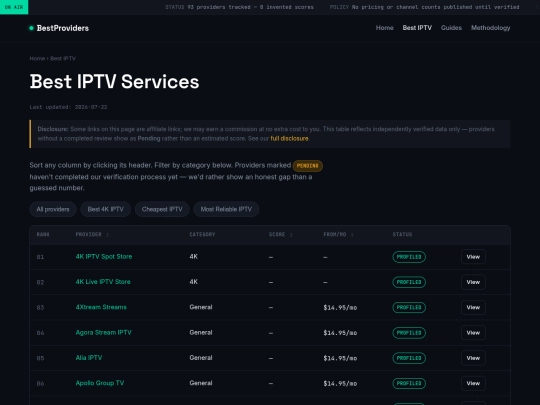Filter by Cheapest IPTV chip
This screenshot has height=405, width=540.
coord(162,209)
